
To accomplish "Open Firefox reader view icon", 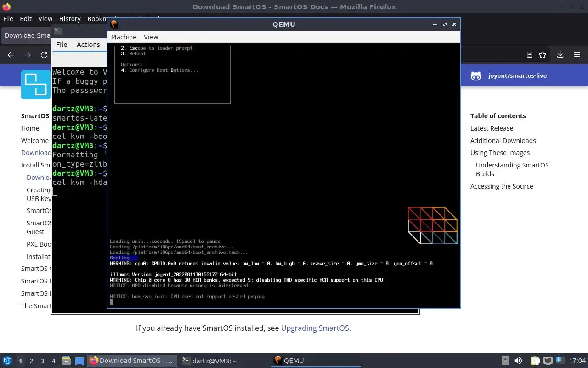I will (x=530, y=55).
